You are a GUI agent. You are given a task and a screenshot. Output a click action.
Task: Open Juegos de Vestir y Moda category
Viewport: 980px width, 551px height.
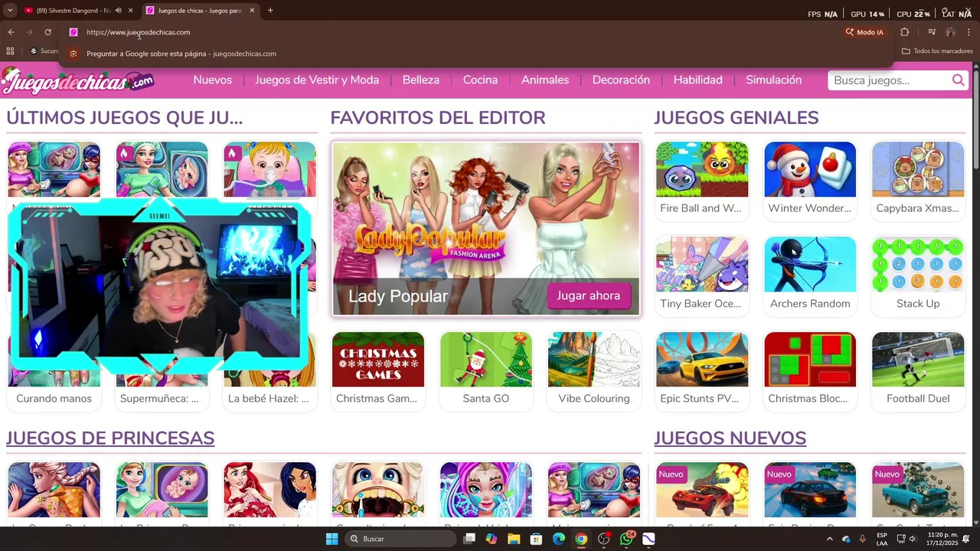(x=317, y=80)
